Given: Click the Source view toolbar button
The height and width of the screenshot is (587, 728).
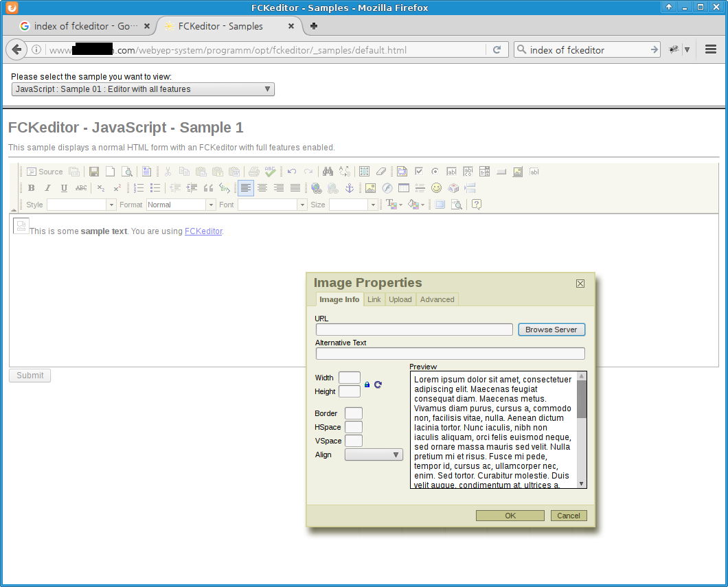Looking at the screenshot, I should tap(45, 172).
